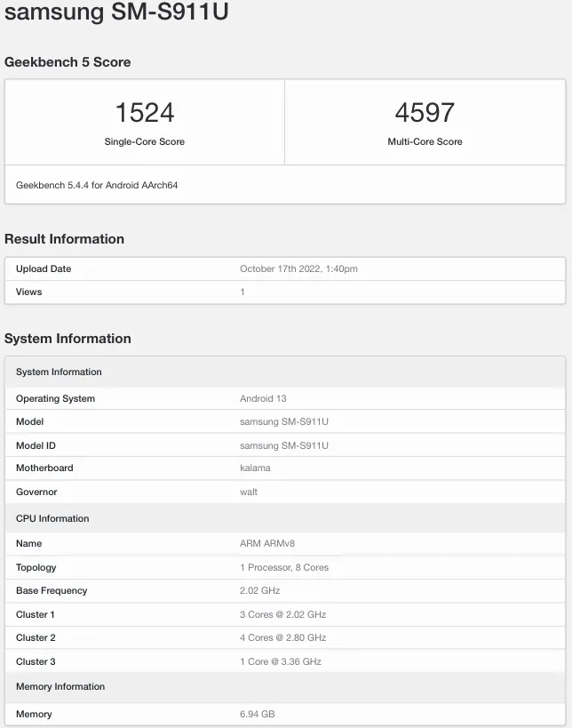Select the single-core score value 1524

coord(145,113)
